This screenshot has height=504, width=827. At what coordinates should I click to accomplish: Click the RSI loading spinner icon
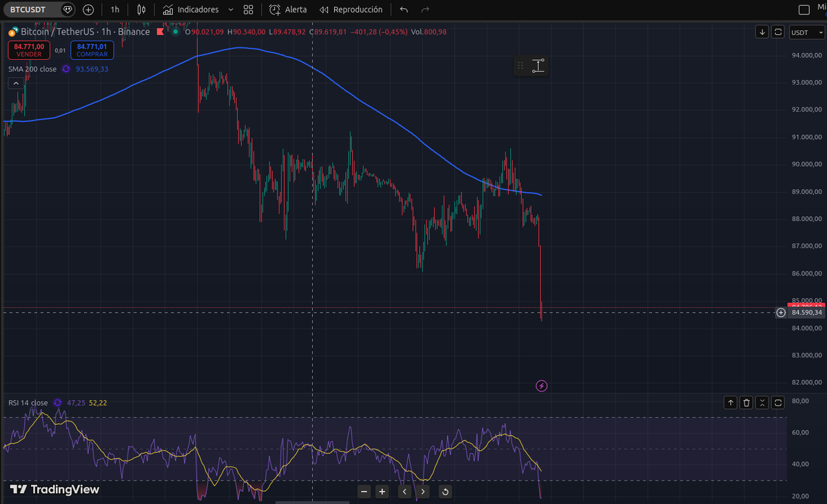click(x=58, y=403)
